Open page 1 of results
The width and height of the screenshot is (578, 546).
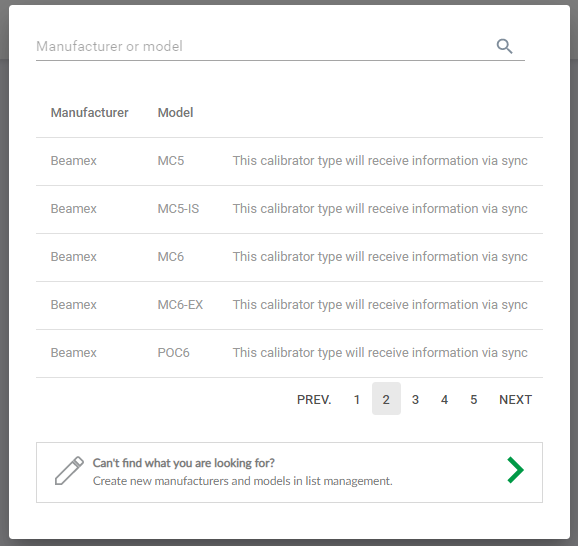click(x=357, y=399)
